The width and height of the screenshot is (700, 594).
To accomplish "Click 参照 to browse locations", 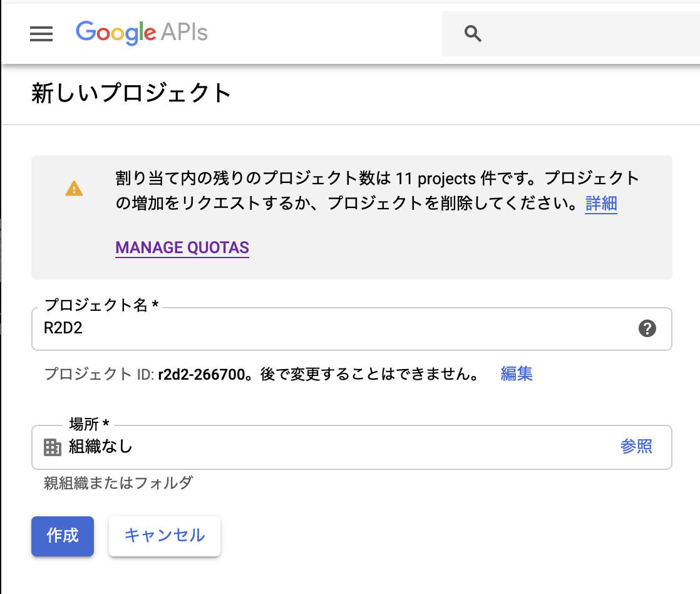I will pos(636,445).
